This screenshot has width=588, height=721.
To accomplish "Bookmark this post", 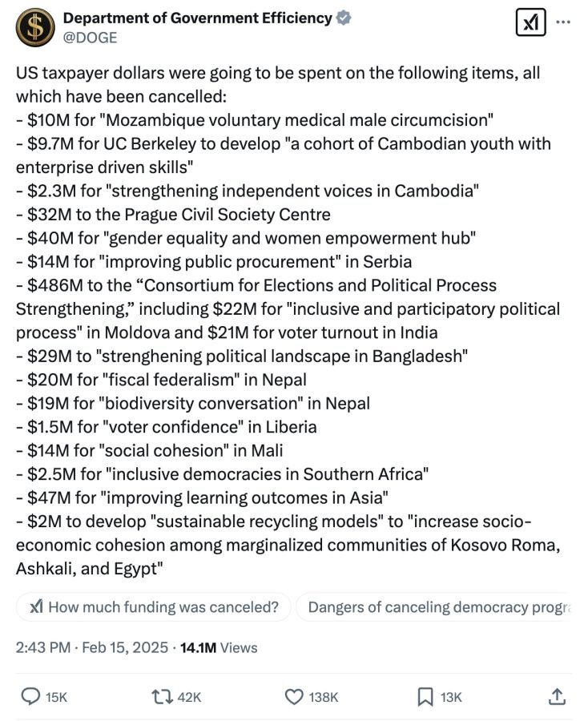I will coord(425,697).
